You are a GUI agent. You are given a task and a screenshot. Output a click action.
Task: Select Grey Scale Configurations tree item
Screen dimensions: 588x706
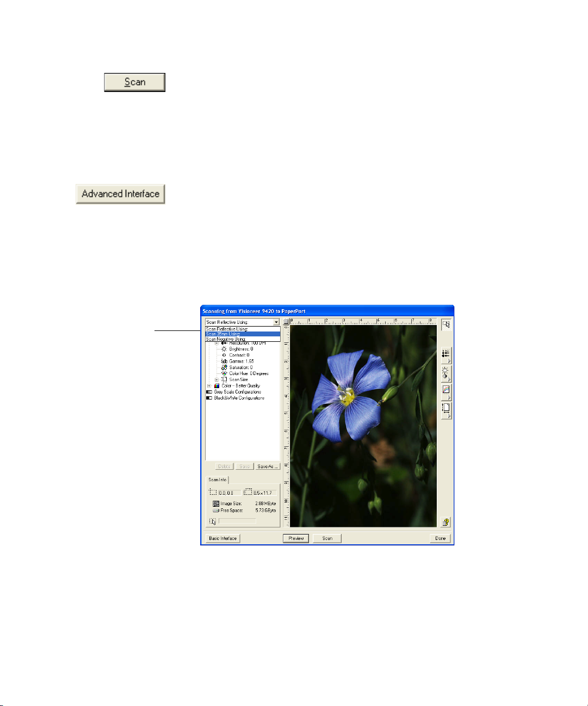238,392
